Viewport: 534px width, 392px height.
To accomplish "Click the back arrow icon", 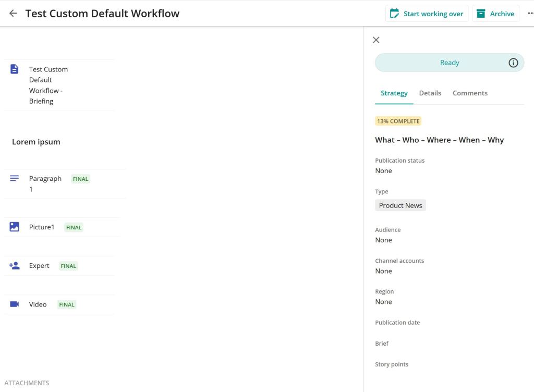I will tap(13, 14).
